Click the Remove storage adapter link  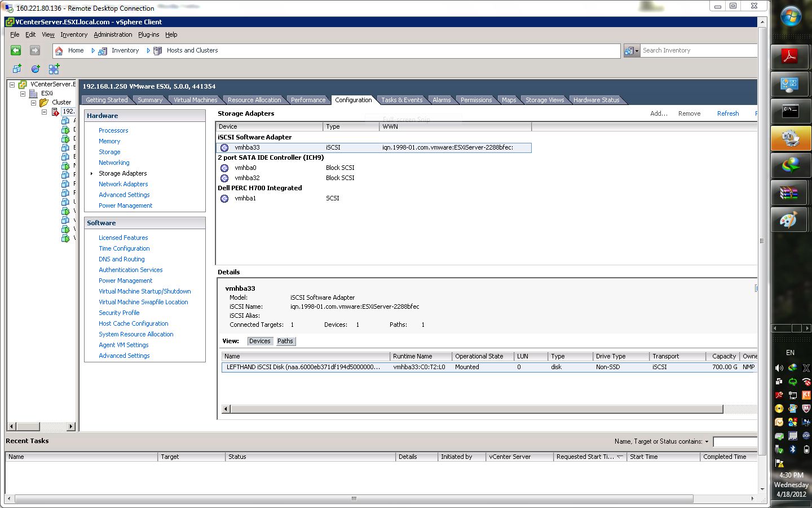(689, 113)
